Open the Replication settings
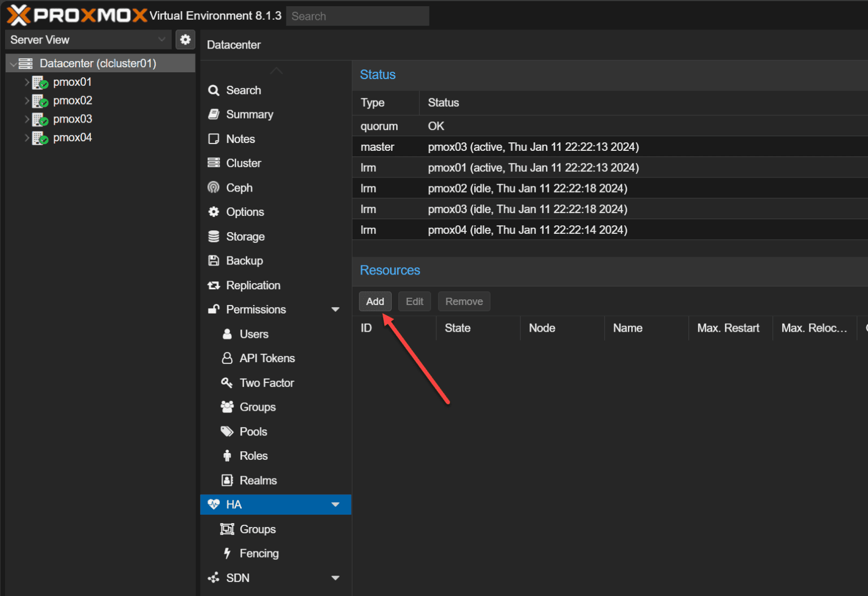Screen dimensions: 868x596 tap(253, 285)
